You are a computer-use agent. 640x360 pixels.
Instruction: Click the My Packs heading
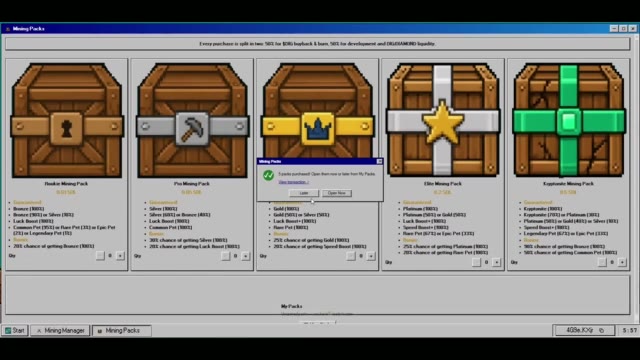291,306
